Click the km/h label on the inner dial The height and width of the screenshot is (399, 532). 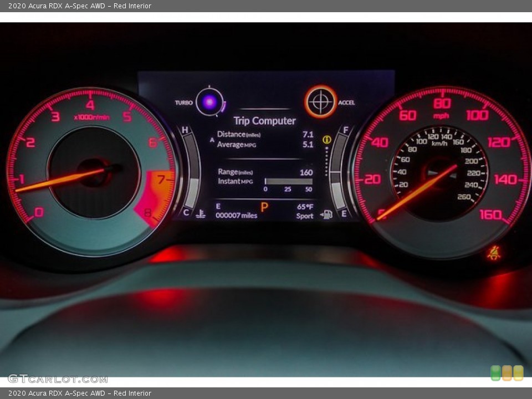click(x=439, y=144)
